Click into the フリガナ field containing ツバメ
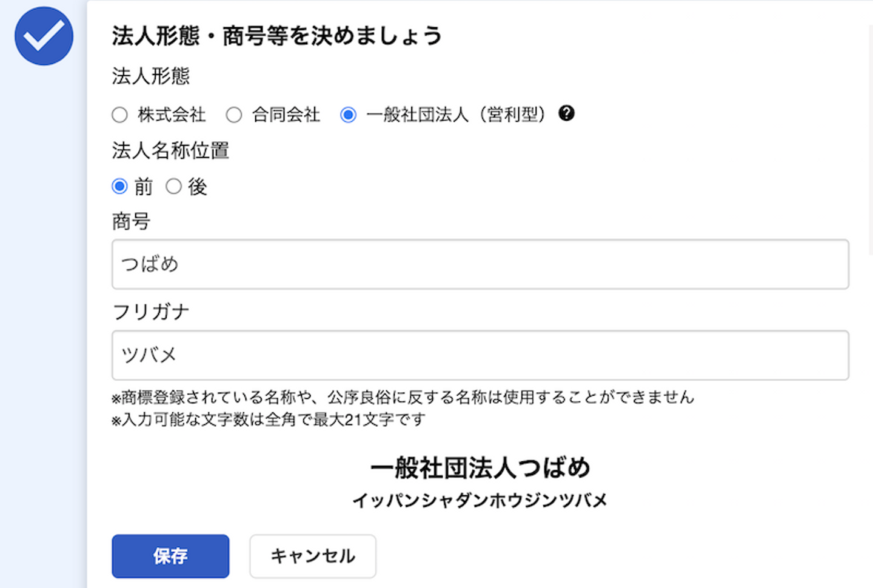 tap(480, 355)
